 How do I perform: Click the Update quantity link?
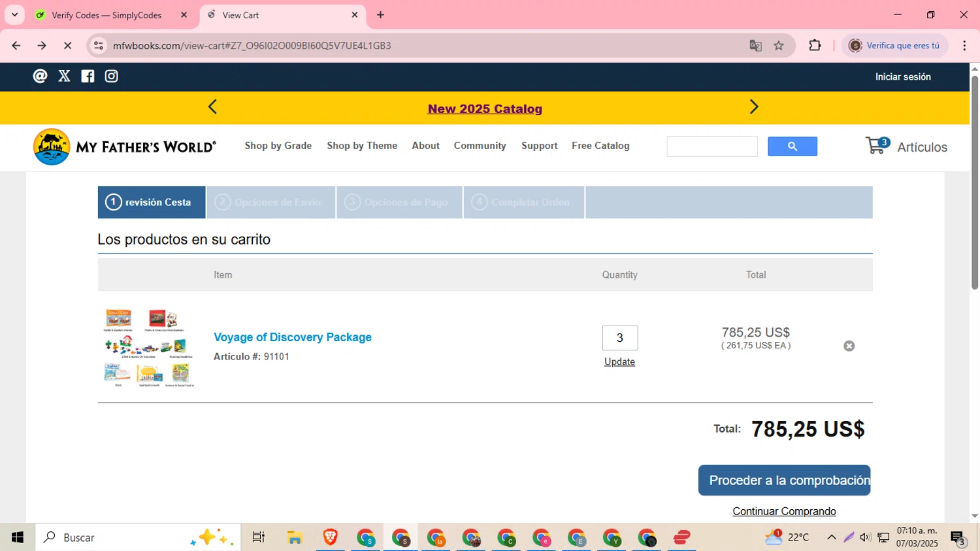(x=619, y=362)
